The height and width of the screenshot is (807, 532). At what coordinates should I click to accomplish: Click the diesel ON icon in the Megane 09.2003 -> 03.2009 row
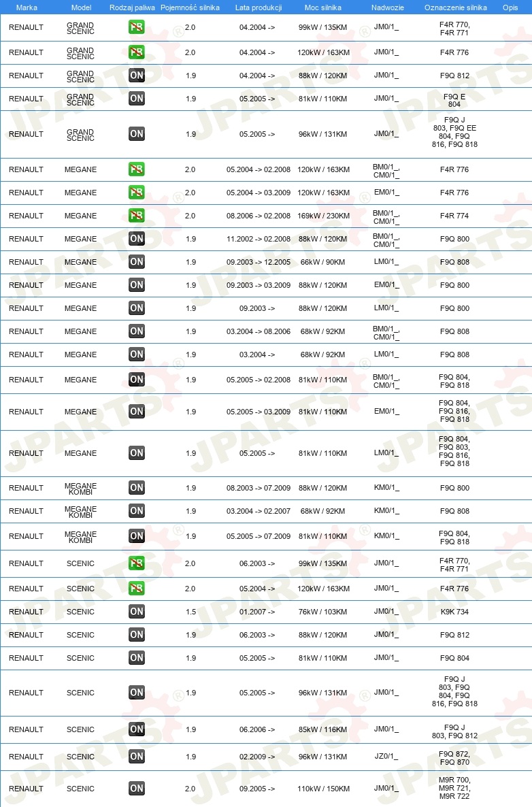point(136,285)
